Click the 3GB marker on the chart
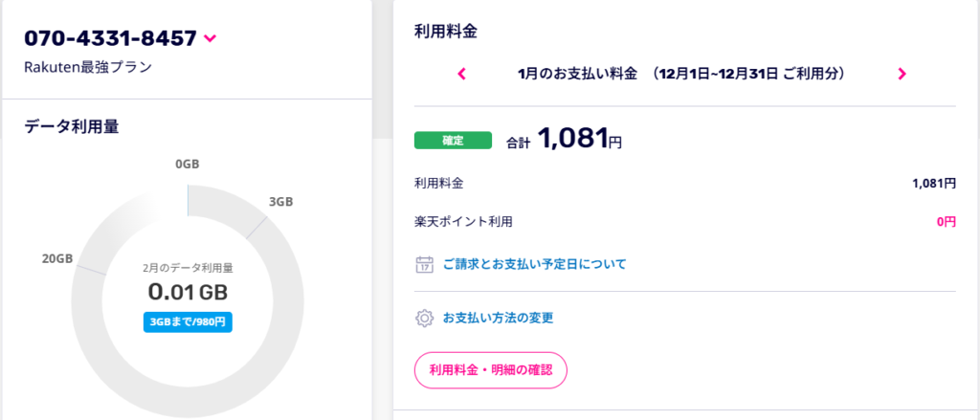 [x=280, y=202]
